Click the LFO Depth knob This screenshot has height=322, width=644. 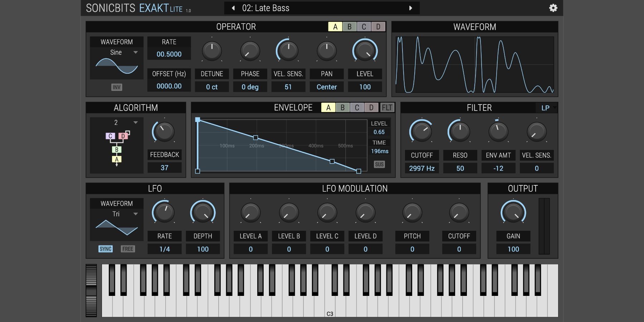[x=203, y=213]
